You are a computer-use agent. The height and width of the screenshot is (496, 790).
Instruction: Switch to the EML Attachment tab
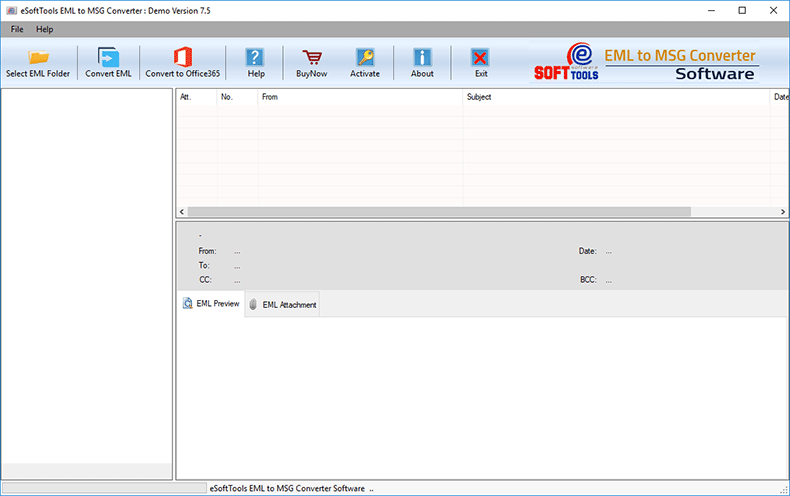coord(282,304)
